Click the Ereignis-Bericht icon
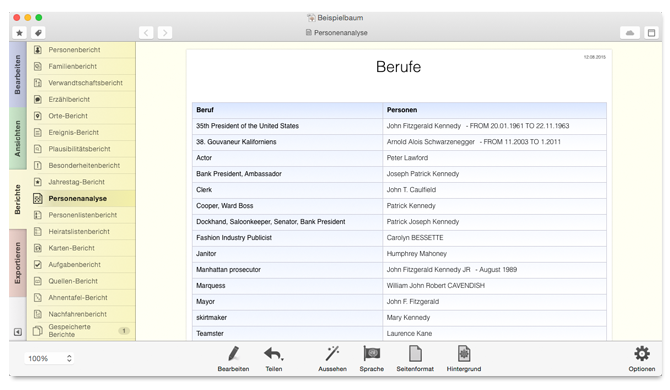Screen dimensions: 670x390 point(38,132)
